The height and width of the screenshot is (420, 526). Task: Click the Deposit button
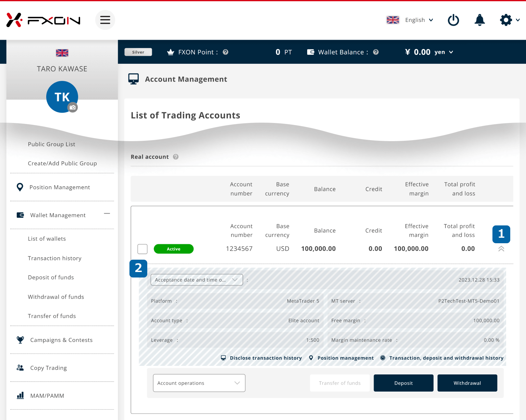403,383
